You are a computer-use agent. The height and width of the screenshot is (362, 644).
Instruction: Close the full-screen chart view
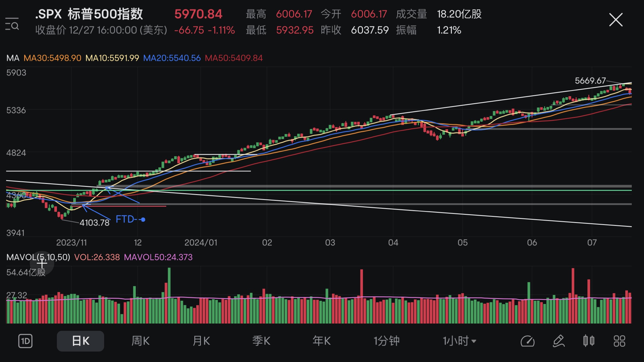tap(616, 20)
